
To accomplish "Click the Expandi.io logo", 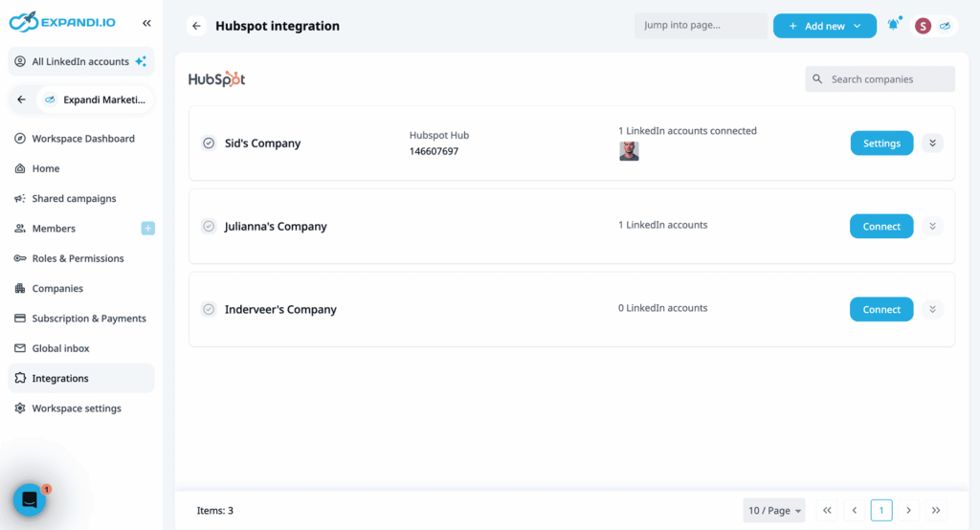I will (62, 23).
